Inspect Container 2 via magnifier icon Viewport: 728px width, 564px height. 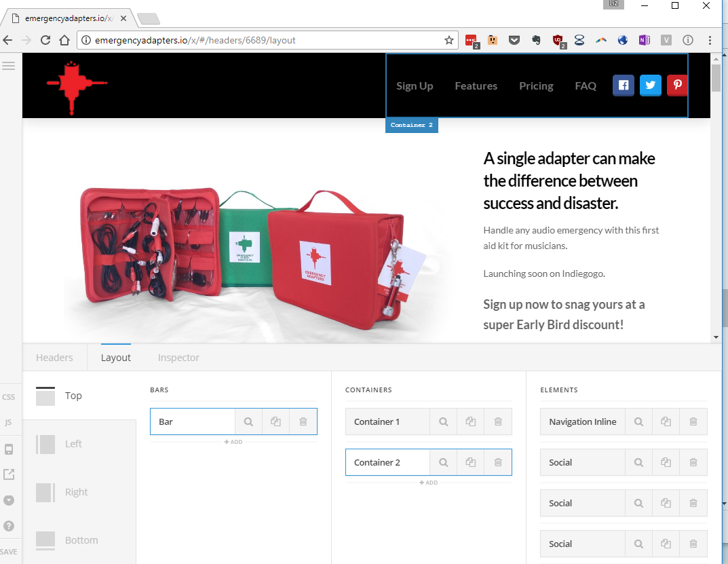click(x=444, y=463)
